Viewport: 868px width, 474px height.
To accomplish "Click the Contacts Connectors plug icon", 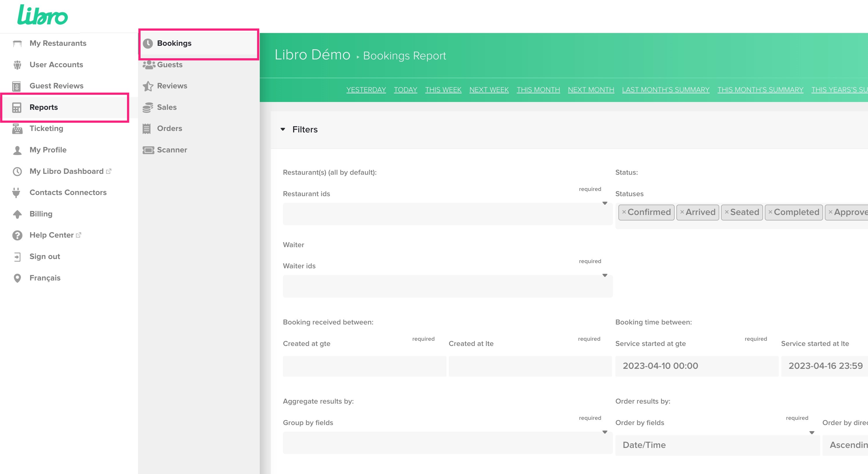I will (x=16, y=193).
